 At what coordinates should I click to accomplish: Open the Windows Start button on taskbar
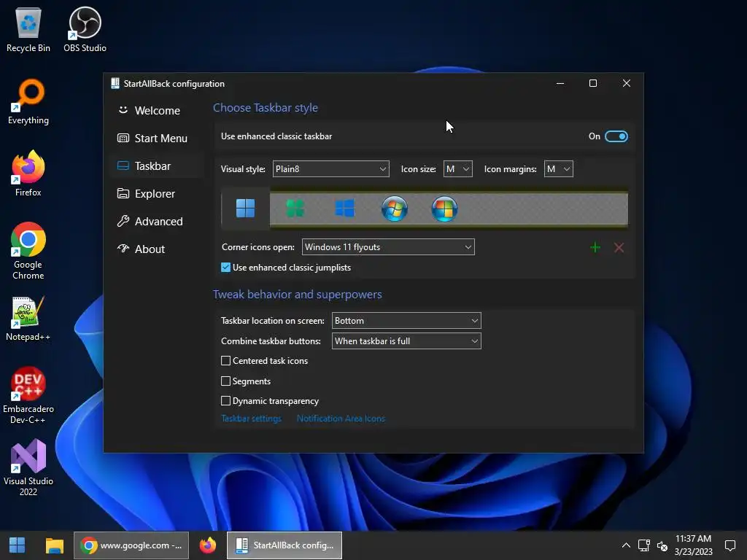[x=18, y=545]
